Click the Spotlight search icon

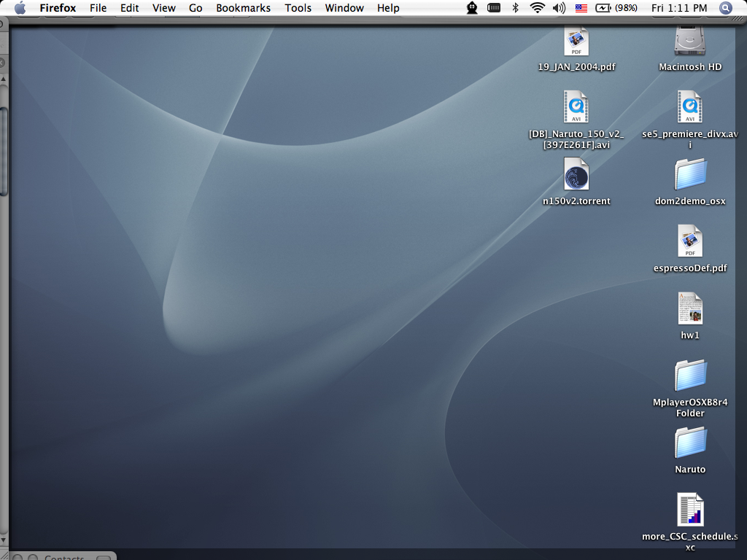(x=726, y=8)
